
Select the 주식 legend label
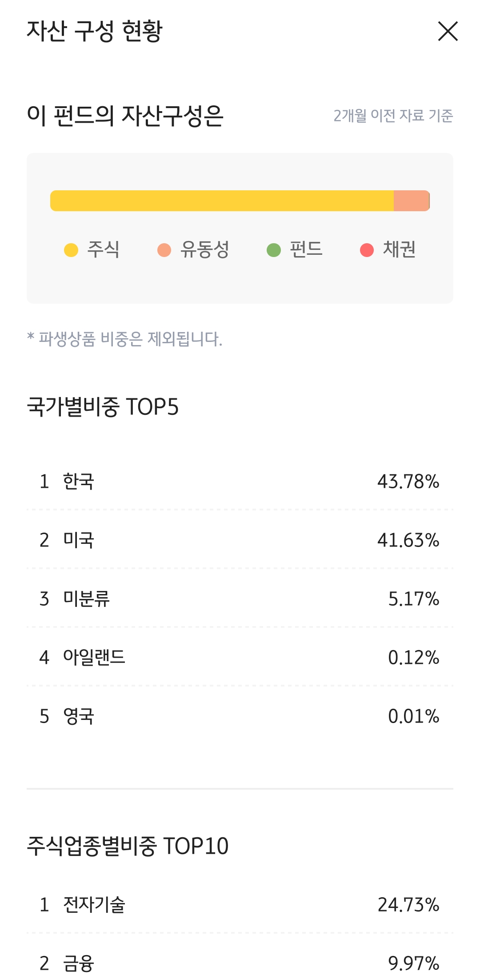(x=103, y=249)
